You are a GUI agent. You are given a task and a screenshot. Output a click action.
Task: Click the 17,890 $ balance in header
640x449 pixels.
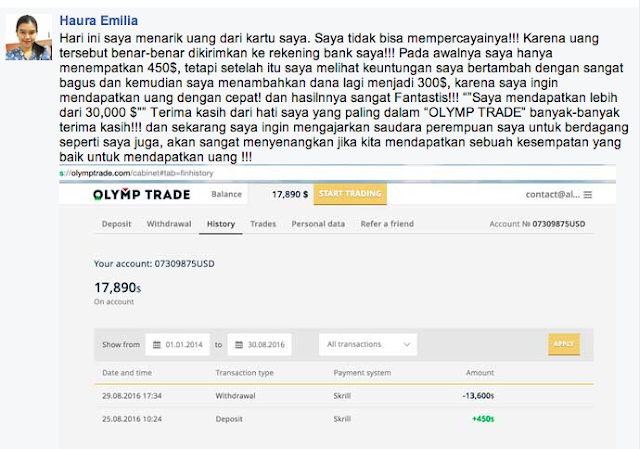point(290,194)
